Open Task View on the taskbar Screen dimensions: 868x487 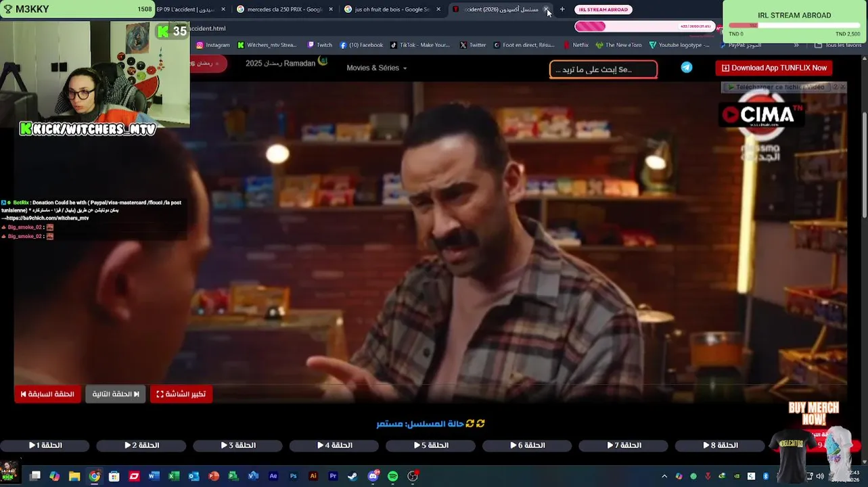[x=35, y=476]
